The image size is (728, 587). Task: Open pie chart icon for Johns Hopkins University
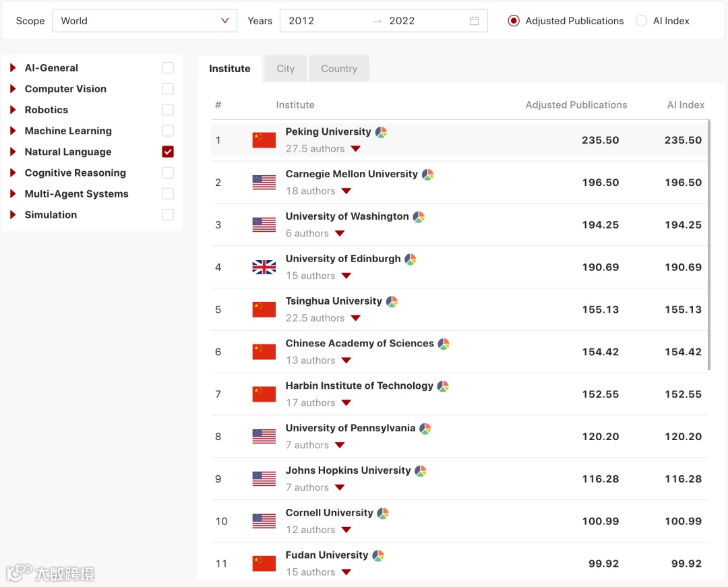(421, 471)
